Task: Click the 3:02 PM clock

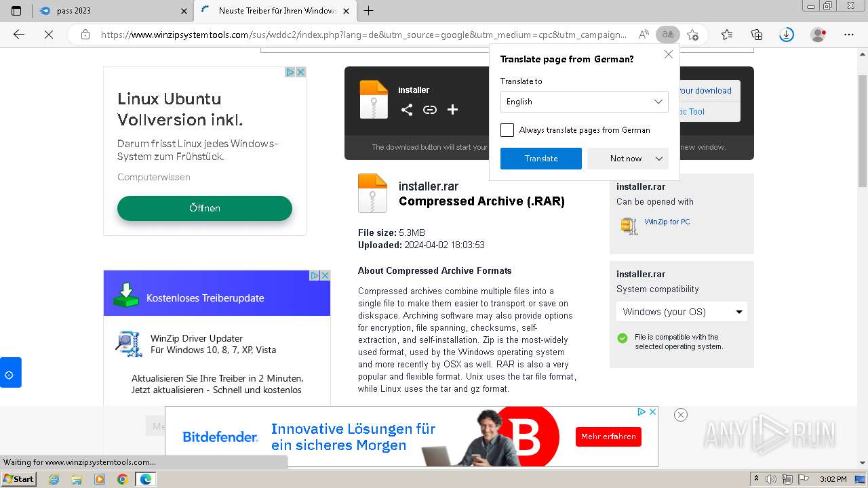Action: [x=833, y=479]
